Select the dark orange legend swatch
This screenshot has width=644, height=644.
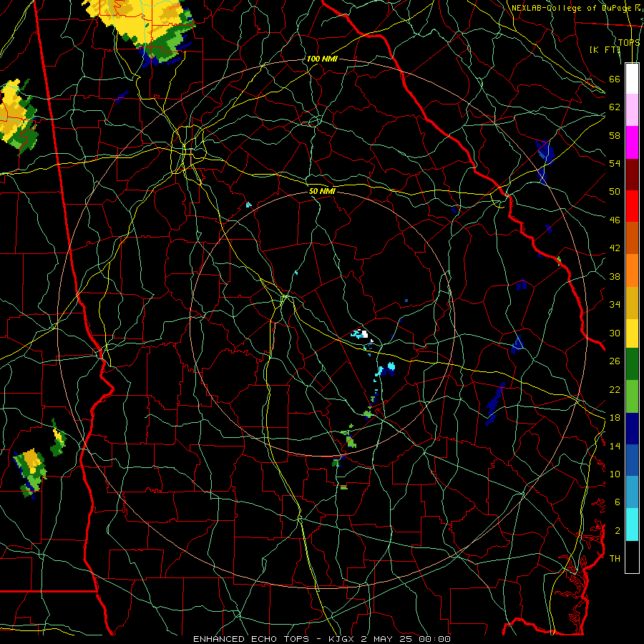coord(632,238)
